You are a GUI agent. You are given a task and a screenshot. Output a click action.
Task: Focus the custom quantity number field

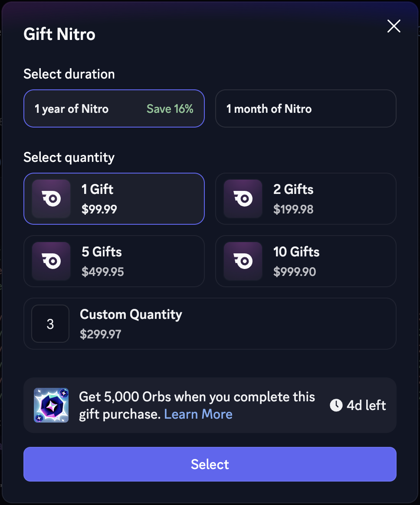click(x=50, y=324)
